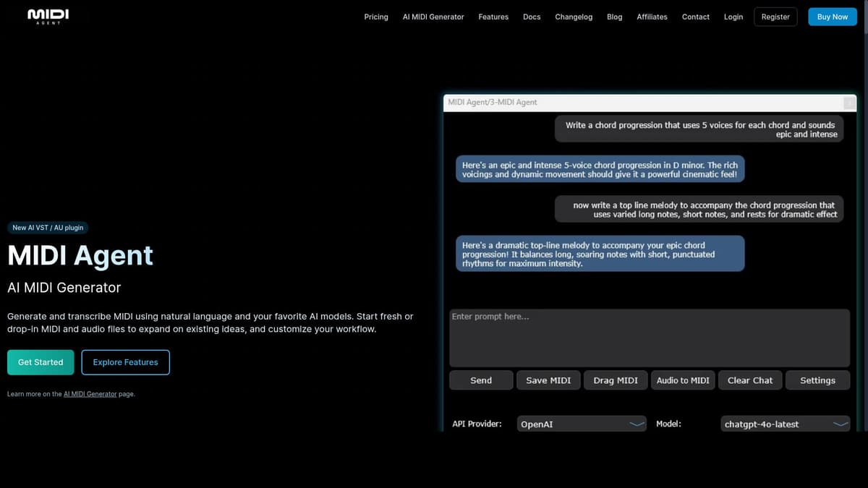
Task: Click the 'Write a chord progression' user message
Action: (699, 129)
